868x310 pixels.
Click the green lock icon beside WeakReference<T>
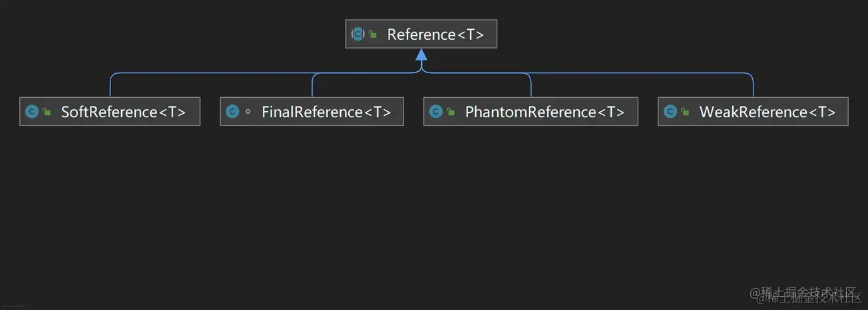(x=686, y=112)
